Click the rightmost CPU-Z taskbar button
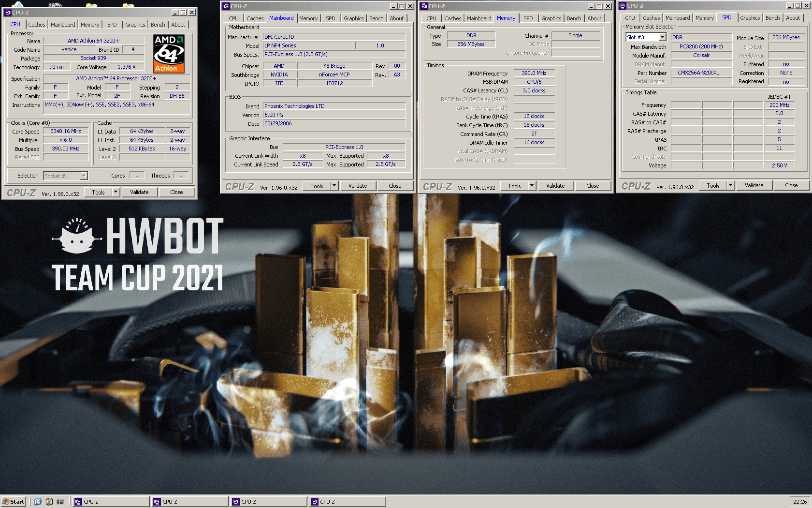This screenshot has width=812, height=508. (x=348, y=502)
